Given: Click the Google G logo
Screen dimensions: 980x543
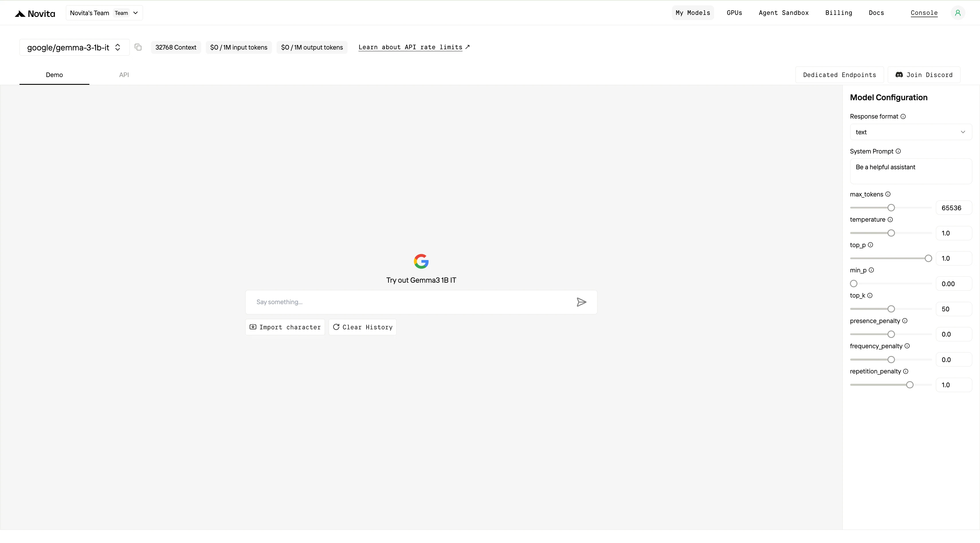Looking at the screenshot, I should (x=421, y=261).
